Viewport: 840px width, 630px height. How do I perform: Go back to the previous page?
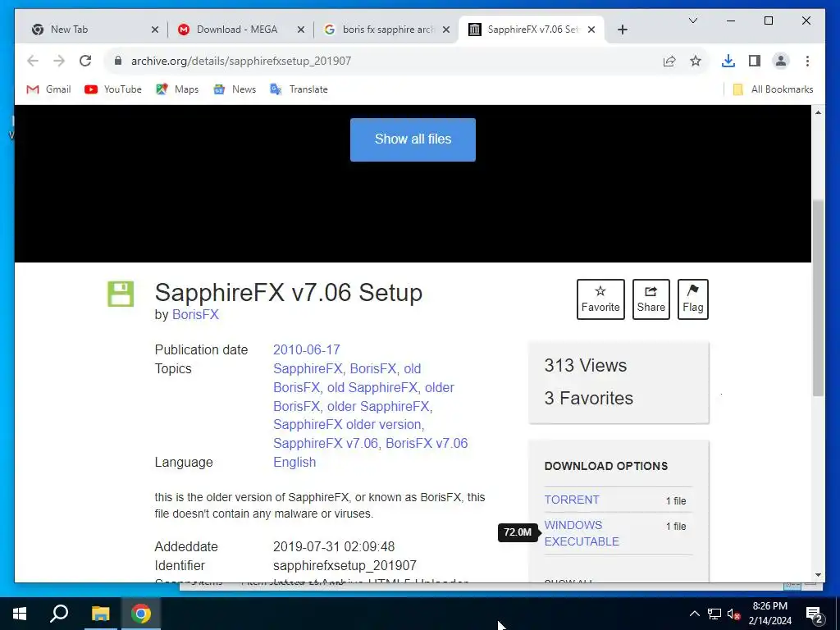(x=33, y=61)
